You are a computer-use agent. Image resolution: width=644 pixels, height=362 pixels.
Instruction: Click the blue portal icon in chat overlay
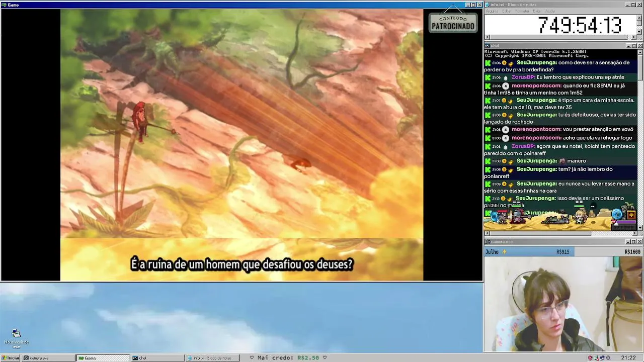[617, 215]
